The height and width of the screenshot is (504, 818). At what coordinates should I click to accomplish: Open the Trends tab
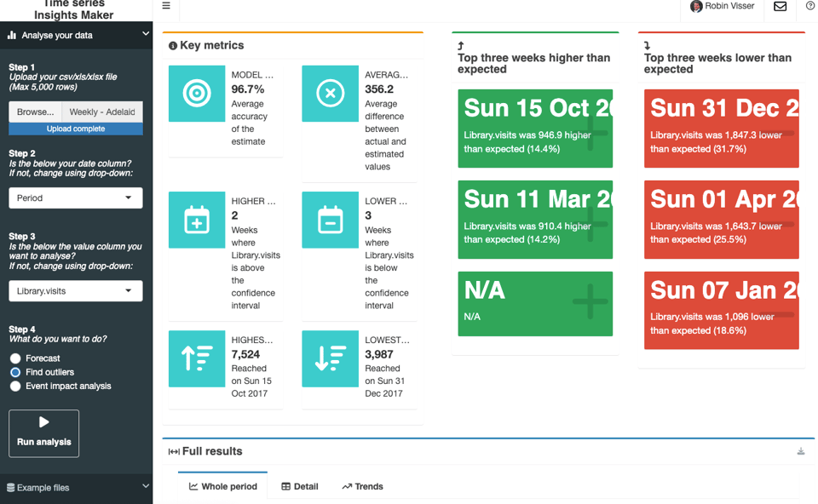363,486
